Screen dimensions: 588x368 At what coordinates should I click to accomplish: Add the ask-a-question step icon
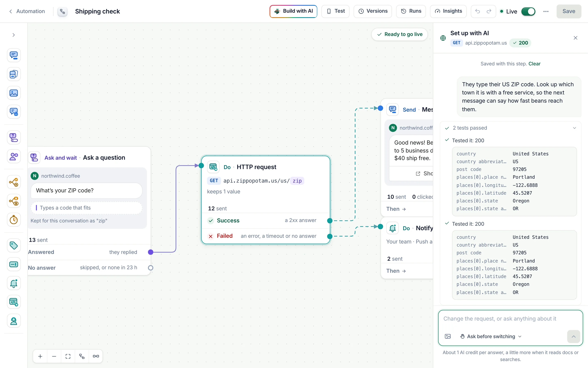click(x=14, y=138)
